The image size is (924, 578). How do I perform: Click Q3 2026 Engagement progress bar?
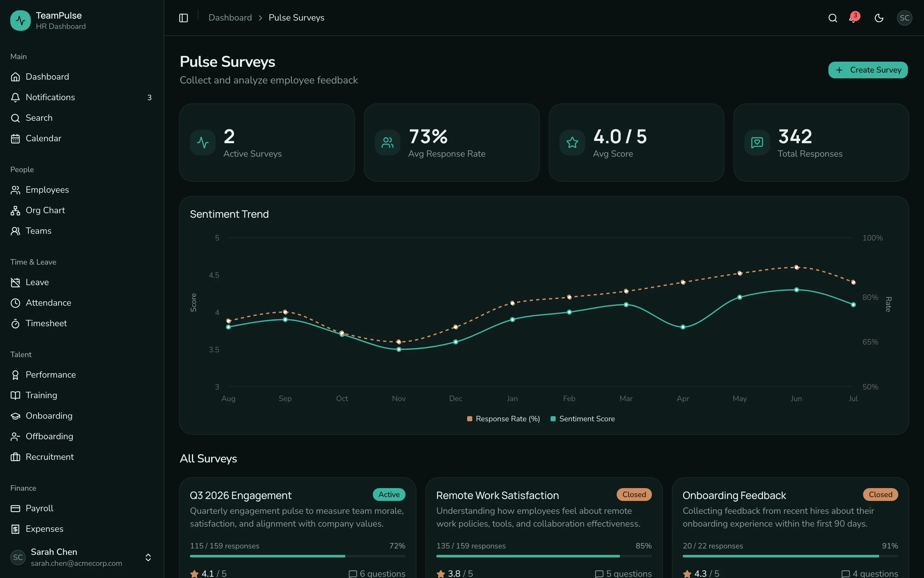pos(297,556)
